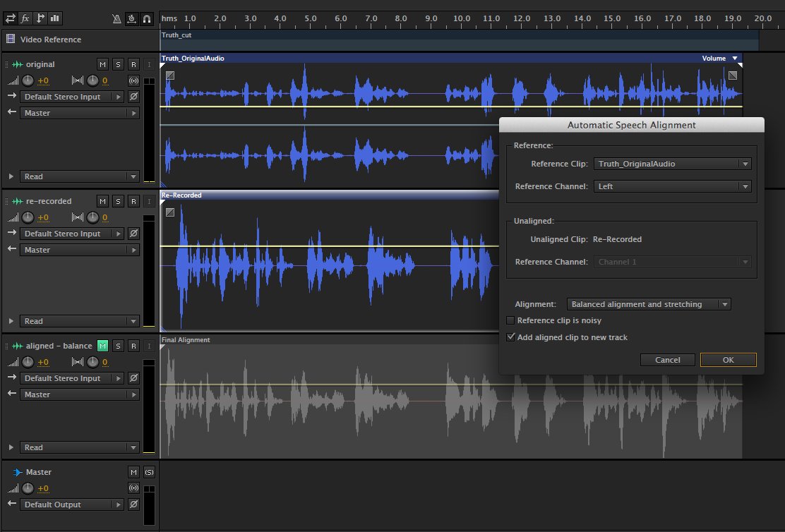Arm the original track for recording
785x532 pixels.
point(133,64)
